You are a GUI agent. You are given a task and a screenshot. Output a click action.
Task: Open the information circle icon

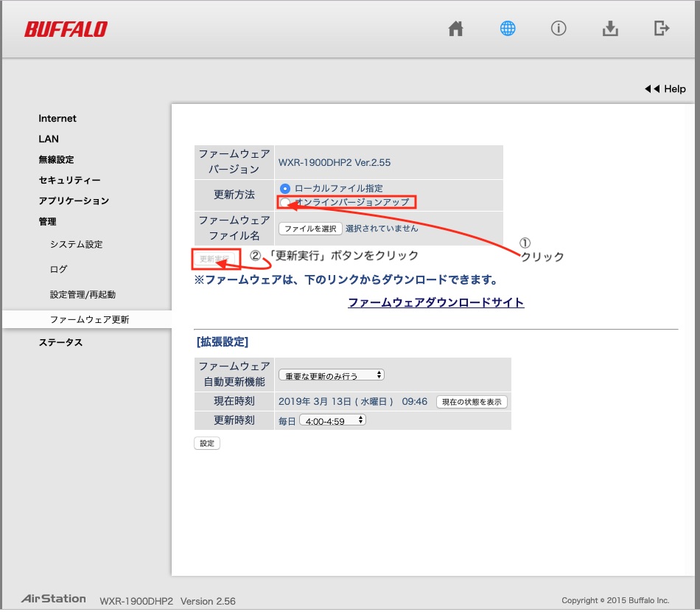pyautogui.click(x=559, y=29)
